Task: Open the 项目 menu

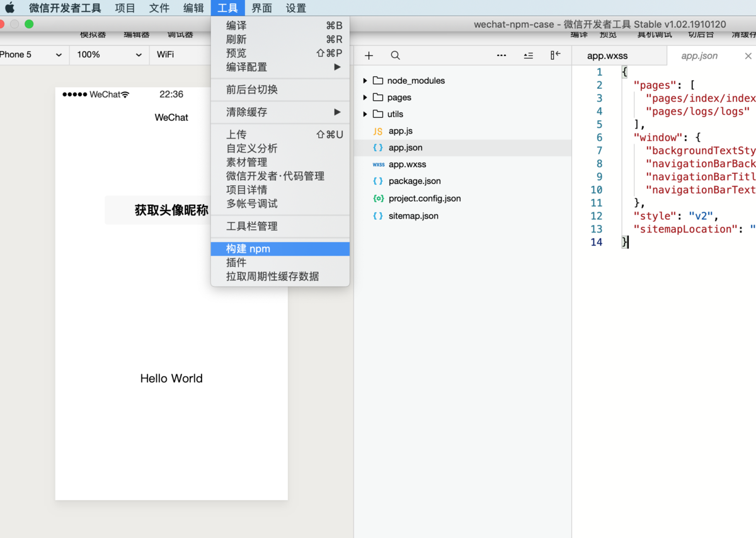Action: [x=125, y=8]
